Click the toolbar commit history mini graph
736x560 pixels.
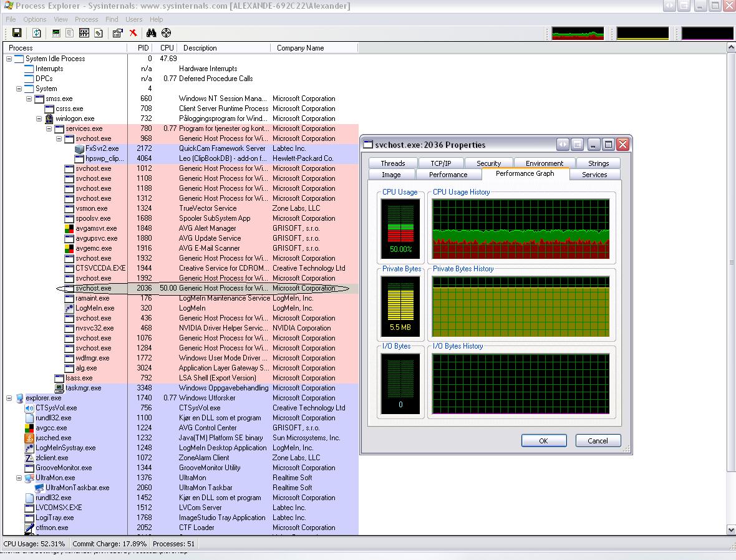(642, 33)
